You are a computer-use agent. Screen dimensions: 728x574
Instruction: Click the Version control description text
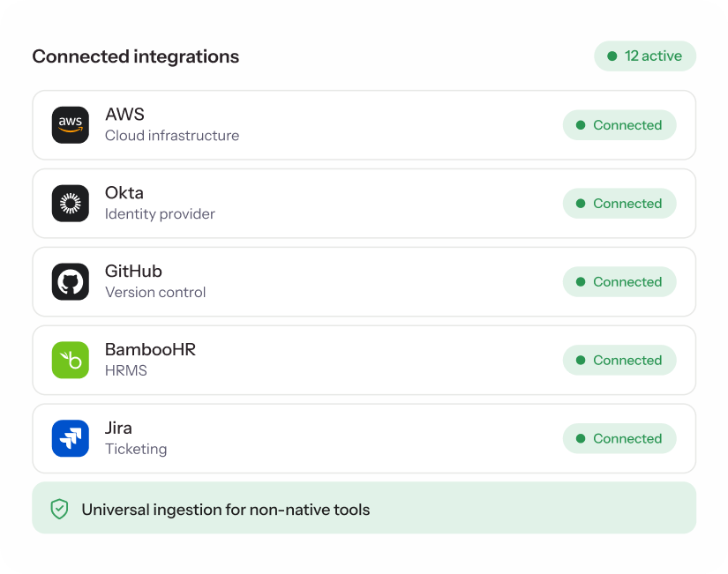pos(155,293)
